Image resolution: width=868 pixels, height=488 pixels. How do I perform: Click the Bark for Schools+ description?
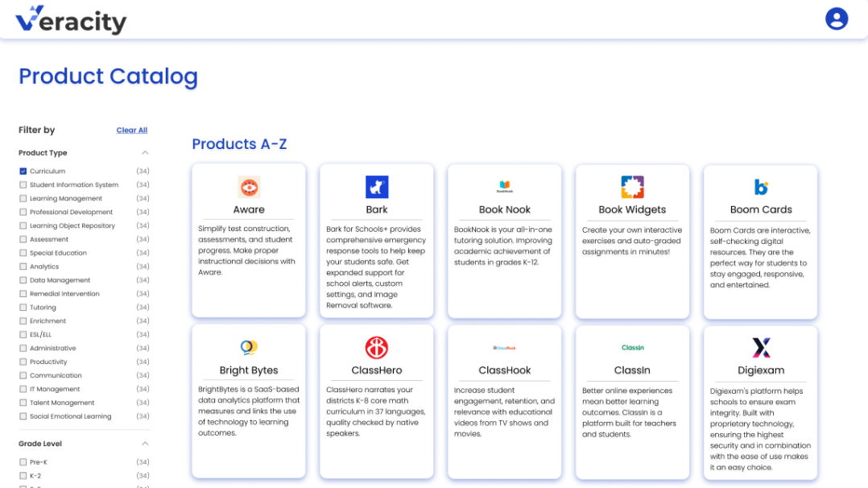tap(376, 267)
